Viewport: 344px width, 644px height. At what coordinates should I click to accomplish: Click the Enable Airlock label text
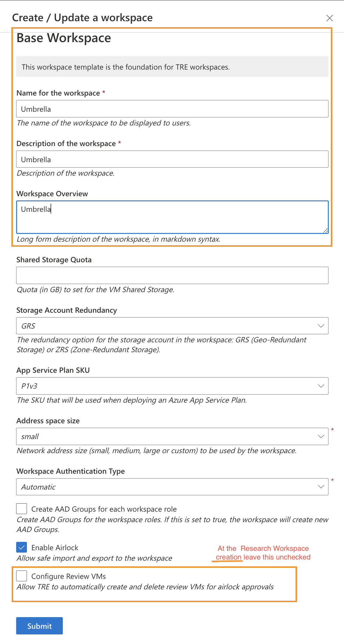point(55,548)
